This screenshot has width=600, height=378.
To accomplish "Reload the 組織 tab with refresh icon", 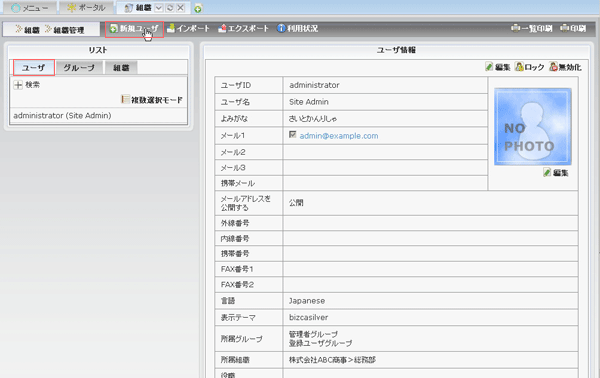I will (x=170, y=8).
